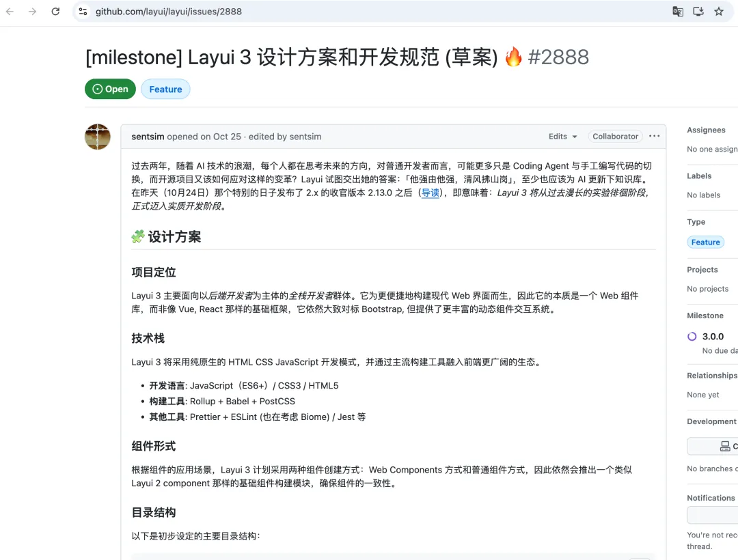Click the browser forward arrow
Viewport: 738px width, 560px height.
(33, 12)
